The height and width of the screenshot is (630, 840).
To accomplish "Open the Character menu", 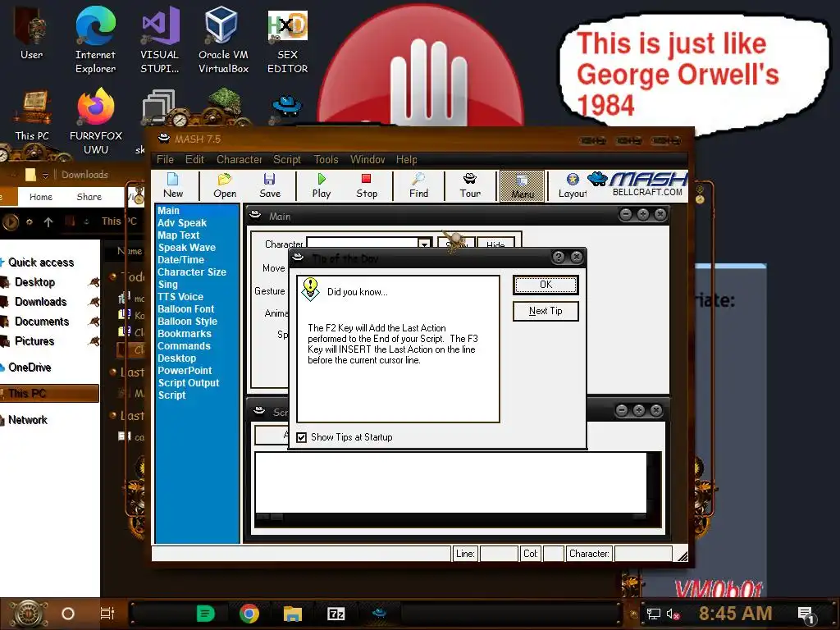I will (x=239, y=160).
